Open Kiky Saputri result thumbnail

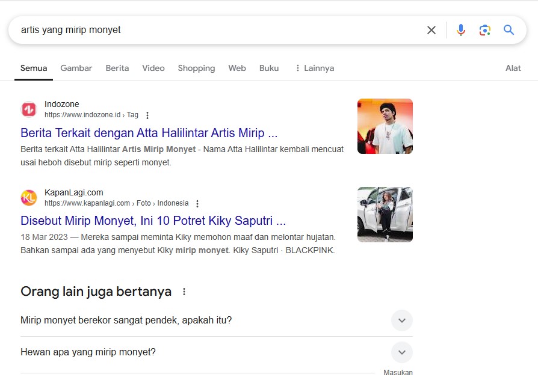(385, 215)
